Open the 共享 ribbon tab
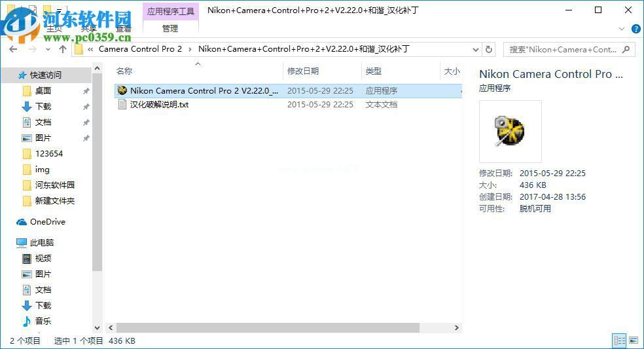This screenshot has height=349, width=644. click(x=89, y=29)
